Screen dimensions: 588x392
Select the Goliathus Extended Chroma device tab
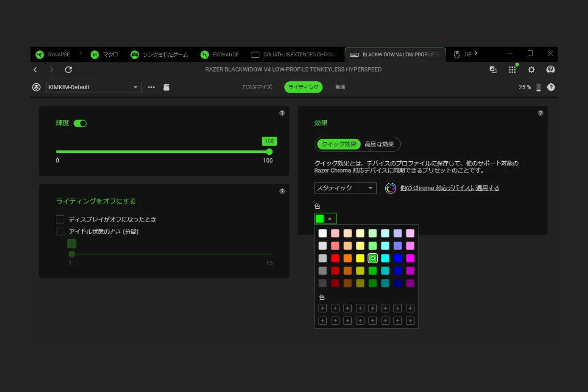click(294, 54)
